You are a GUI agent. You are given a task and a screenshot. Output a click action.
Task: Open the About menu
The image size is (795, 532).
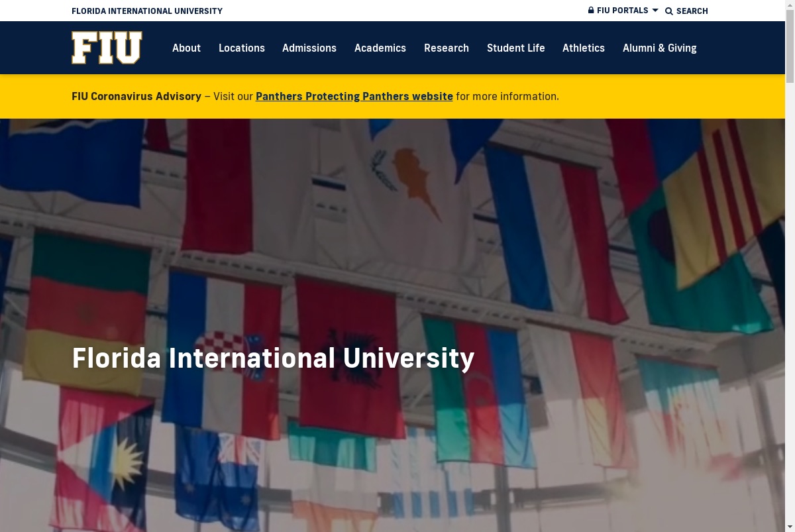coord(186,48)
